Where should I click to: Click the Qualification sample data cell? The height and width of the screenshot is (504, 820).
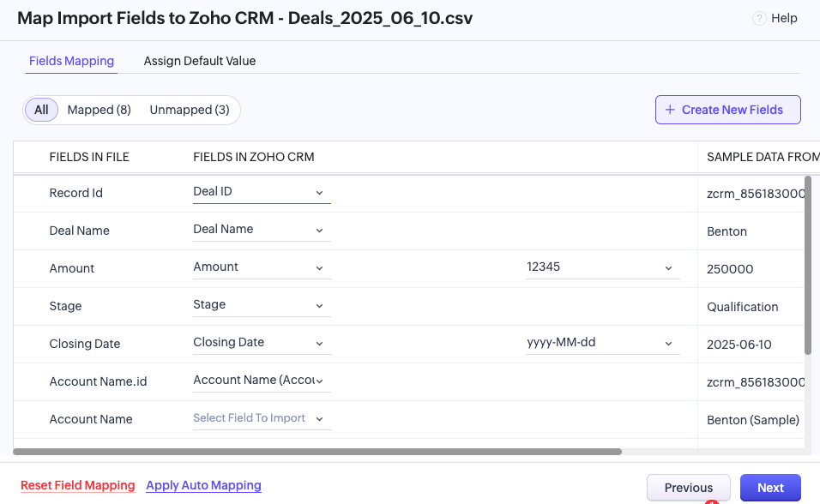(x=743, y=307)
